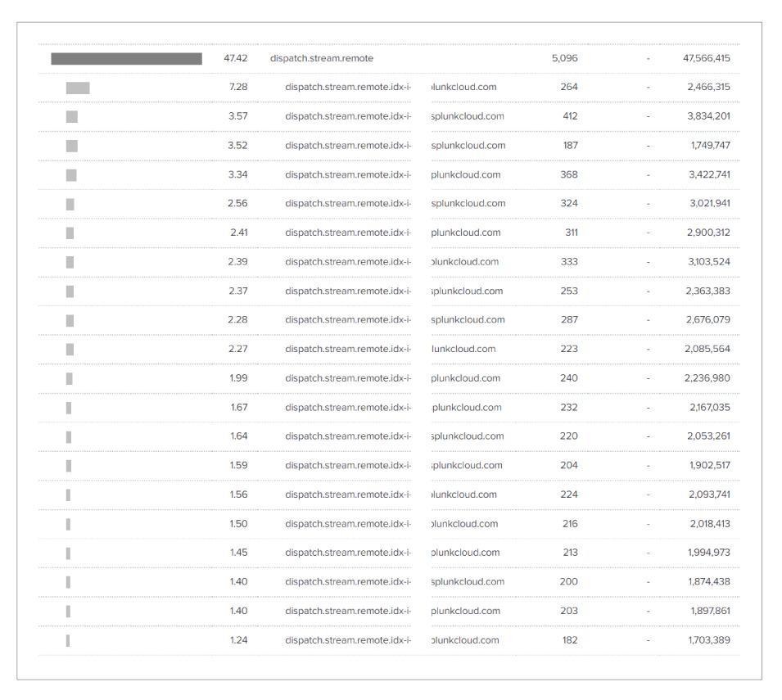782x700 pixels.
Task: Select output count 2,018,413
Action: (710, 523)
